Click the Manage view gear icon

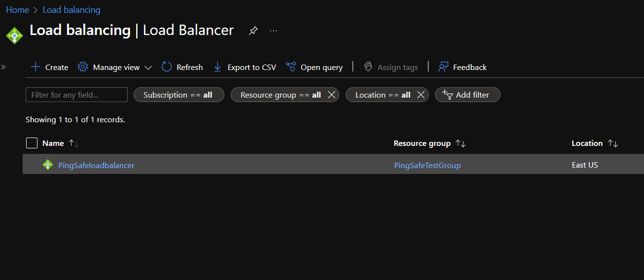coord(83,67)
